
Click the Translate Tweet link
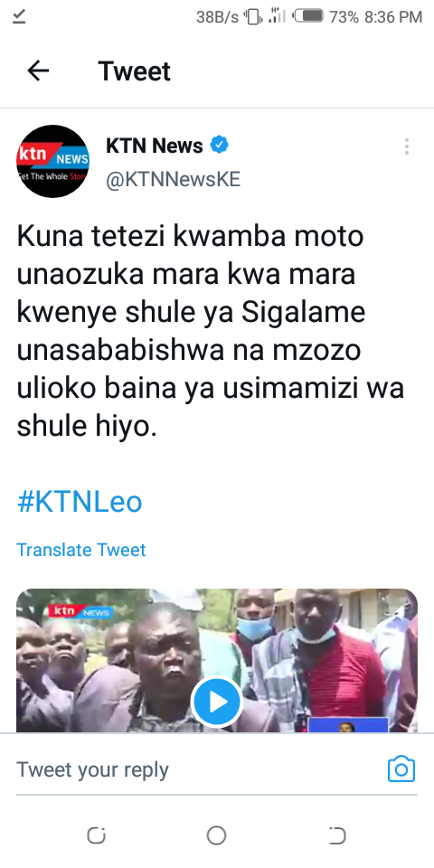81,550
